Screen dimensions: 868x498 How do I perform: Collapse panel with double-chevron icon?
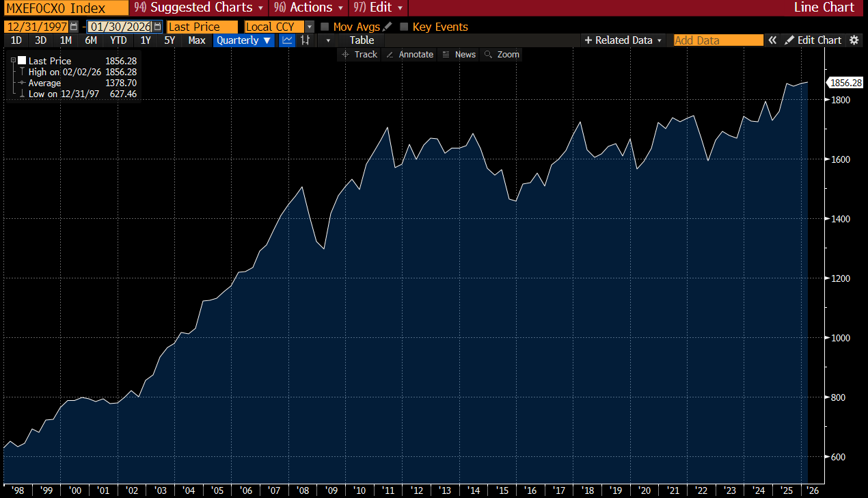point(772,40)
